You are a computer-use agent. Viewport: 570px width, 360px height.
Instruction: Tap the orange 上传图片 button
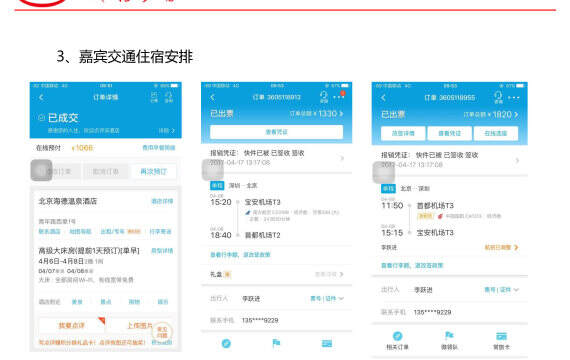tap(140, 325)
